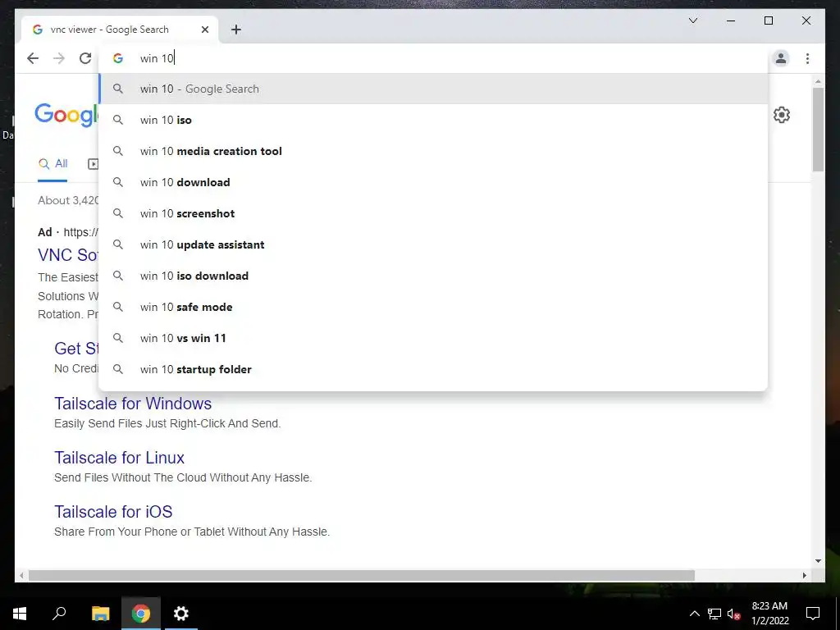This screenshot has width=840, height=630.
Task: Pick the 'win 10 iso download' suggestion
Action: (x=433, y=276)
